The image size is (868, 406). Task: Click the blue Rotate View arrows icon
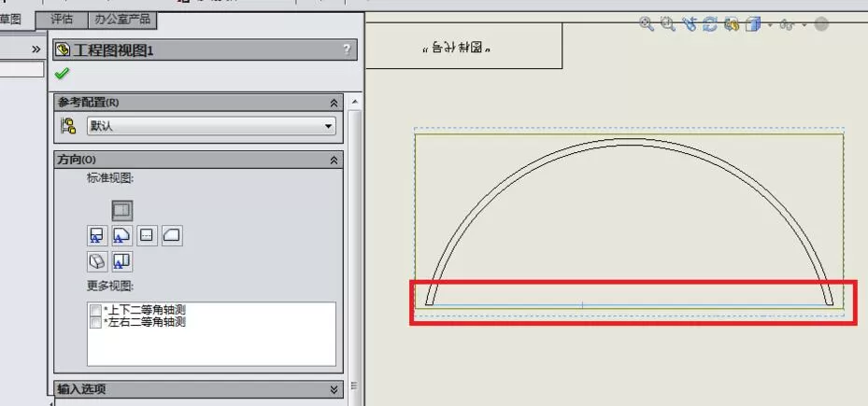pos(710,23)
